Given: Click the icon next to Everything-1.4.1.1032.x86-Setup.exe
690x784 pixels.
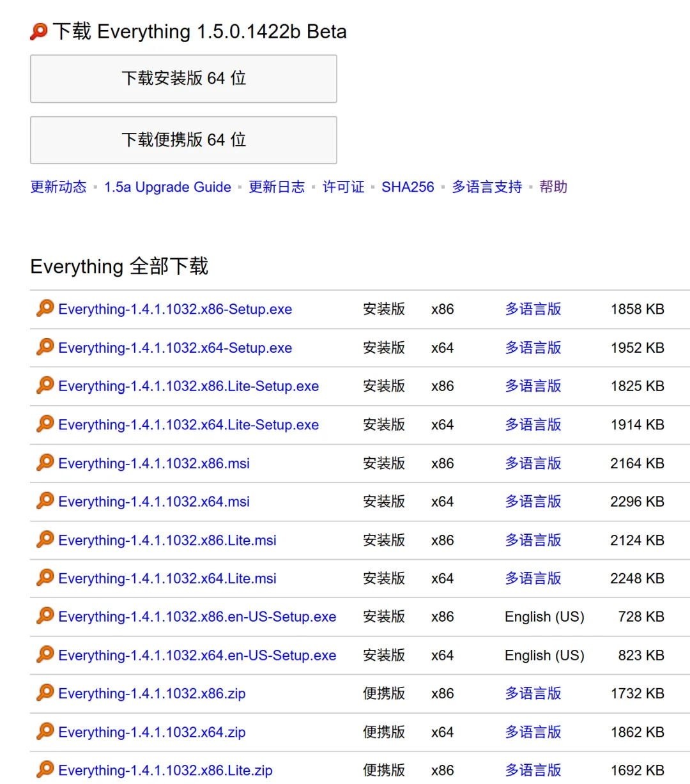Looking at the screenshot, I should (x=45, y=308).
